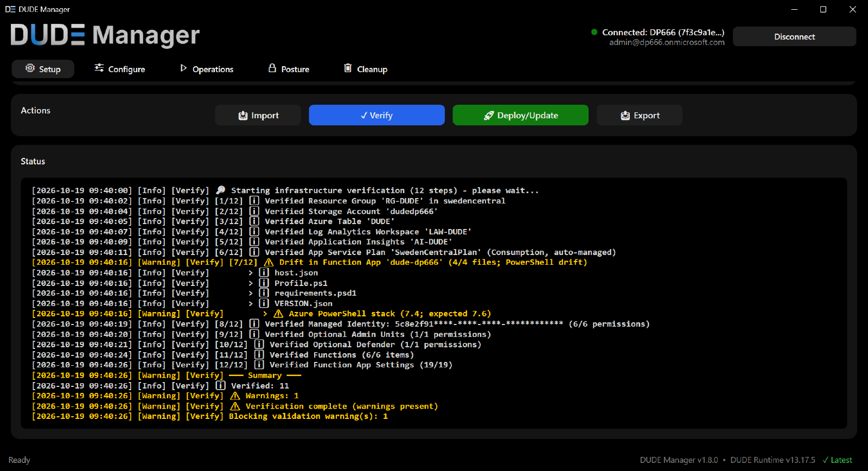Click the DUDE Manager logo
868x471 pixels.
coord(105,35)
